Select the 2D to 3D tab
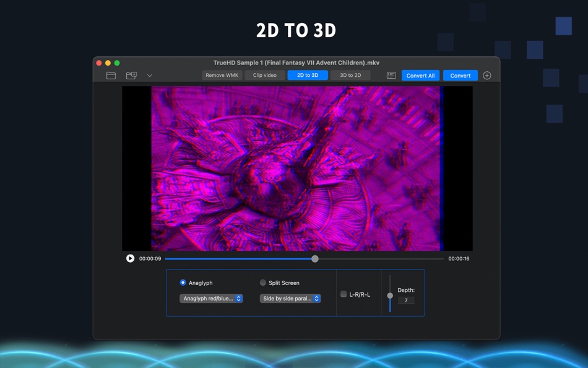 [x=308, y=75]
